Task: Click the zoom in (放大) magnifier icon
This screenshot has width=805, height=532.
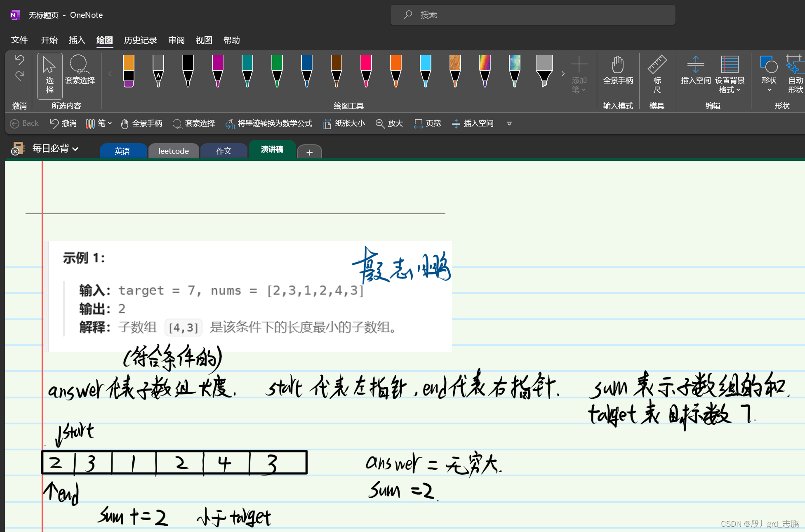Action: pos(380,124)
